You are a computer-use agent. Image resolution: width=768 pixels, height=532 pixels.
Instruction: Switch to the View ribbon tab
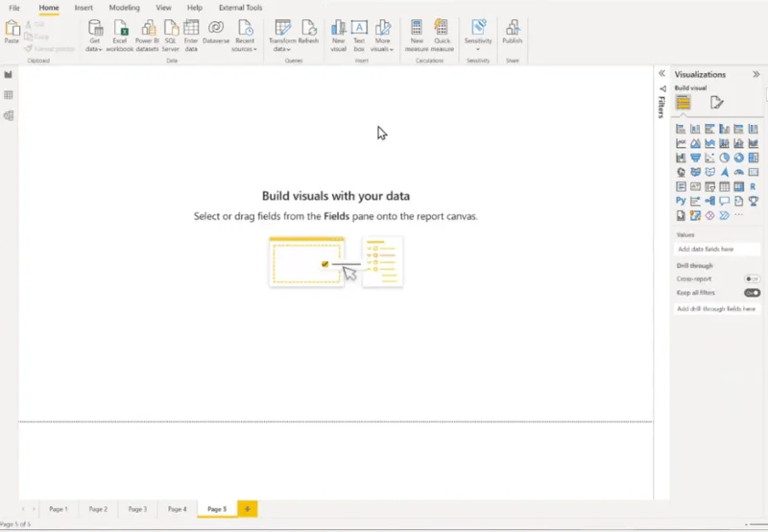pos(163,8)
